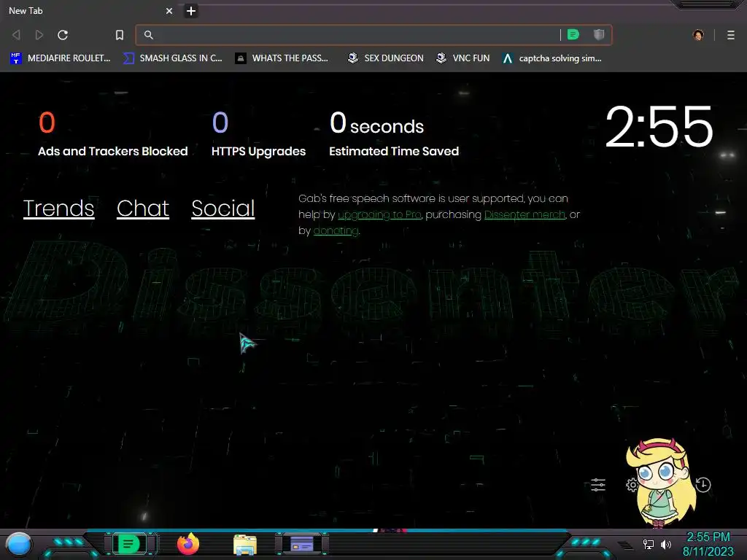Click the HTTPS Upgrades counter
Screen dimensions: 747x560
259,134
